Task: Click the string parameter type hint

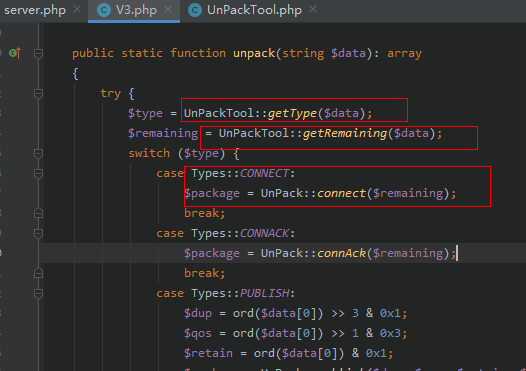Action: click(303, 53)
